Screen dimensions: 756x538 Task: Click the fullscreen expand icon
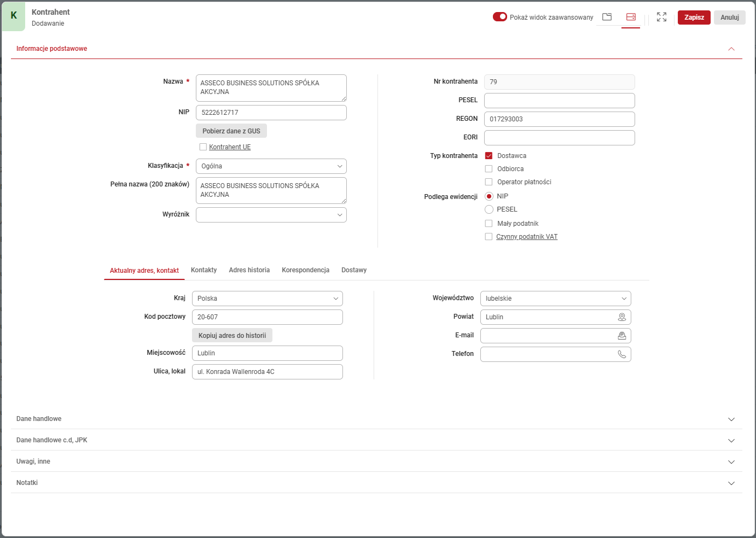pos(661,17)
